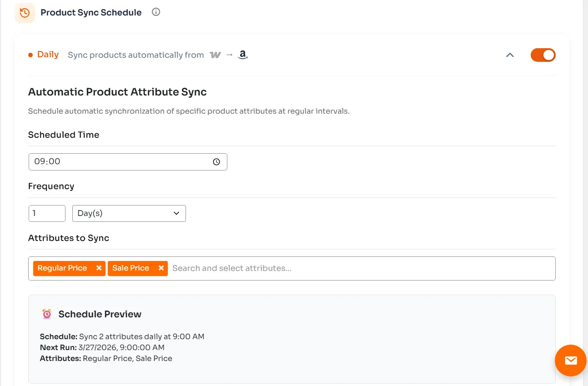Disable the daily product sync toggle
588x386 pixels.
coord(543,55)
